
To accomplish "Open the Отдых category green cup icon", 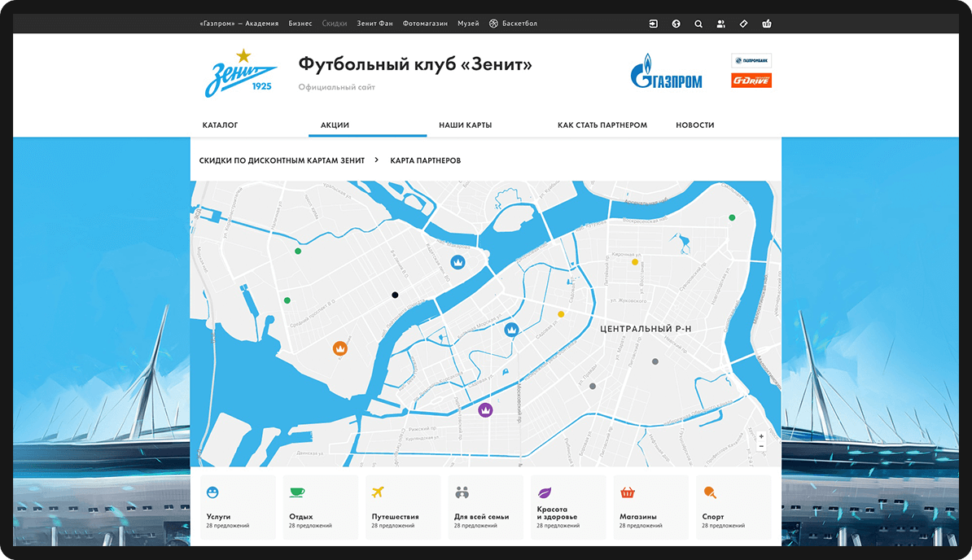I will [x=297, y=492].
